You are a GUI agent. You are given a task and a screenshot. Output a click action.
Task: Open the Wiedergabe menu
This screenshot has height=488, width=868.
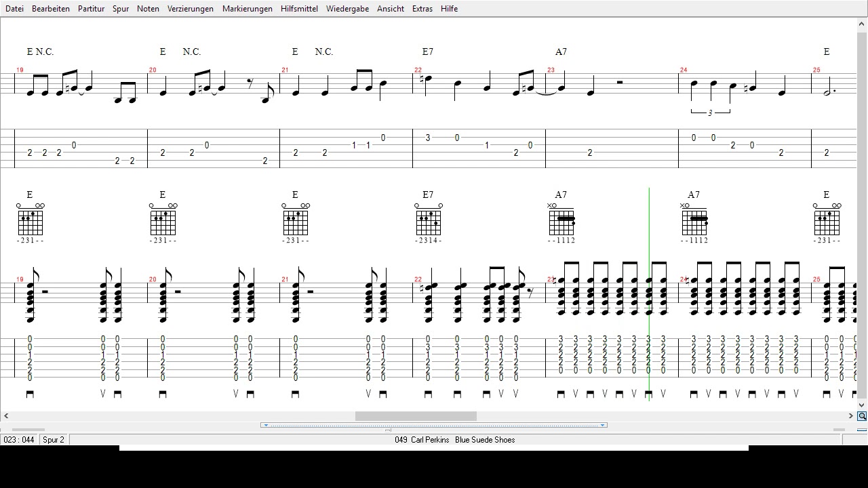tap(347, 9)
